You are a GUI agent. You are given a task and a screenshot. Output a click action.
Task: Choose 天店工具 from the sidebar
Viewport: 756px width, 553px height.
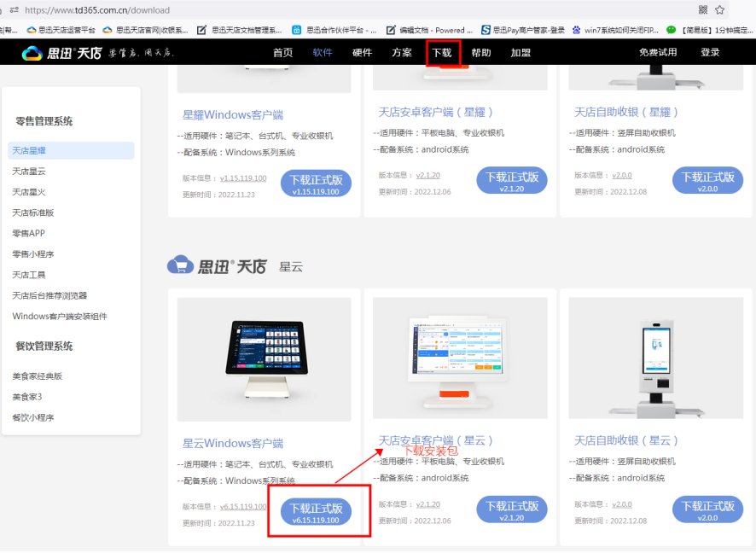coord(29,275)
